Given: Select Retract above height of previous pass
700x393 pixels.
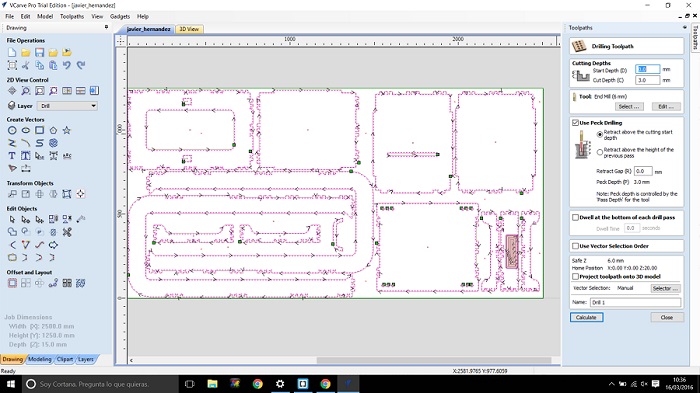Looking at the screenshot, I should (600, 152).
